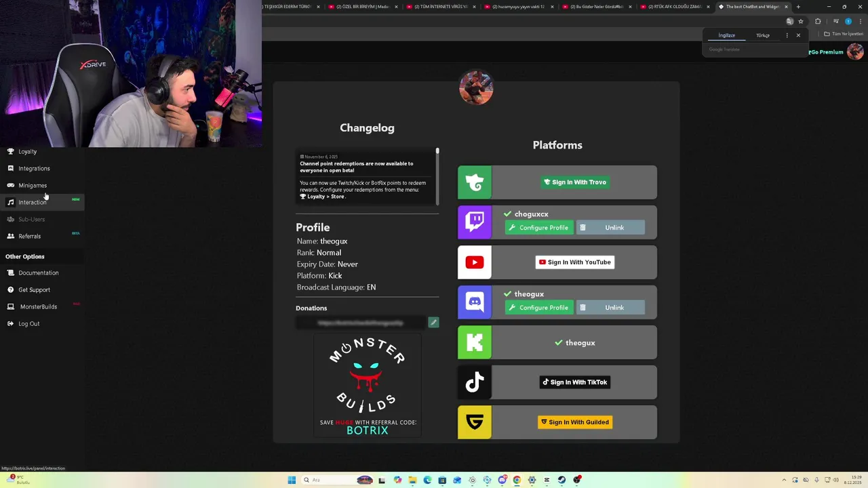868x488 pixels.
Task: Open Chrome extensions puzzle icon
Action: click(818, 21)
